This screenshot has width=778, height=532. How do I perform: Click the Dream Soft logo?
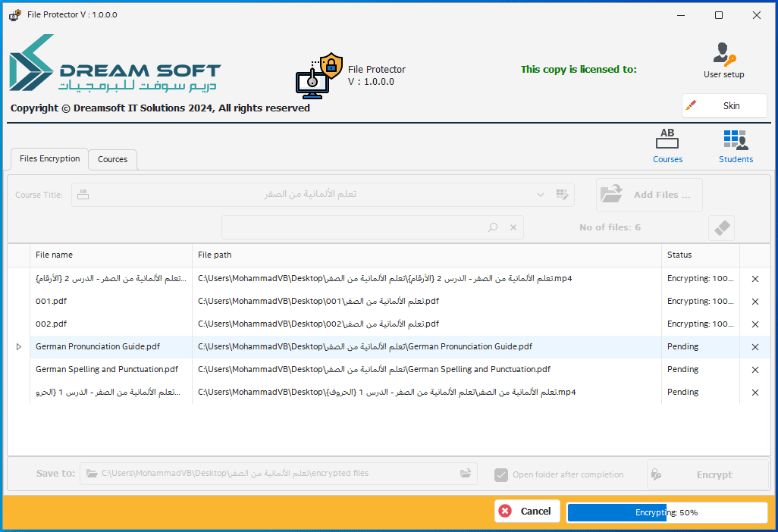tap(115, 63)
